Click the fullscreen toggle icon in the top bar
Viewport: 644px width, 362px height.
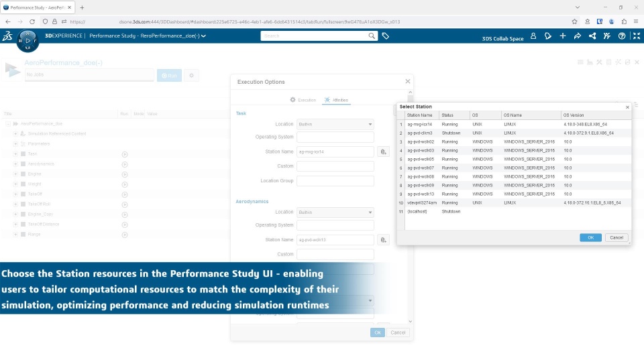637,36
